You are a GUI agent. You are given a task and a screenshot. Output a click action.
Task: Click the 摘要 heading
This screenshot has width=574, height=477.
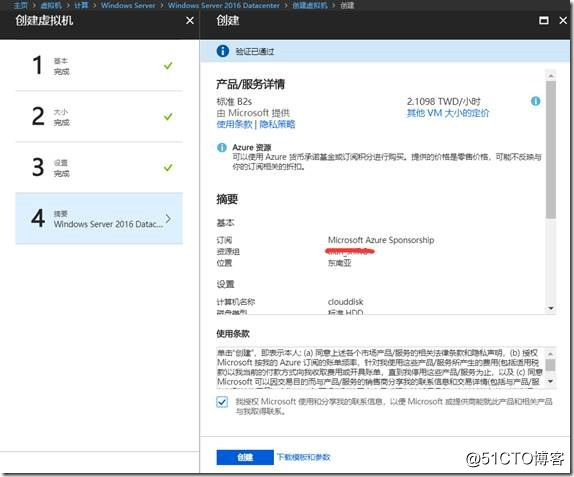227,199
